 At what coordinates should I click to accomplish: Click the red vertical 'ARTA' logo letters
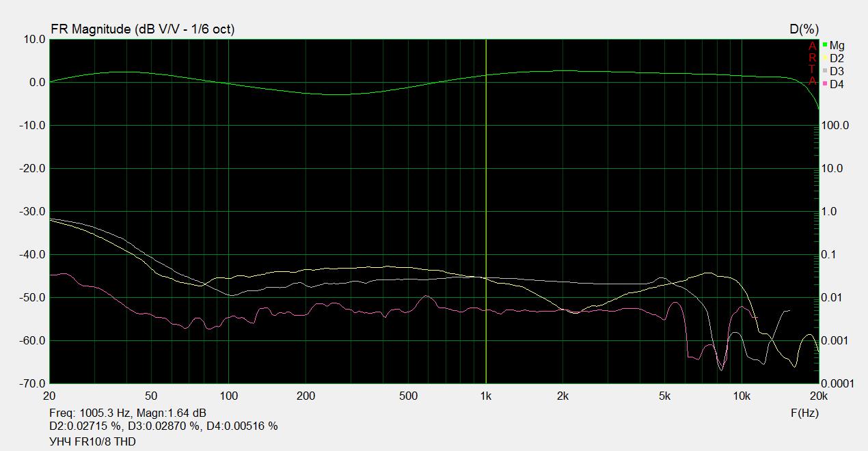pyautogui.click(x=813, y=64)
